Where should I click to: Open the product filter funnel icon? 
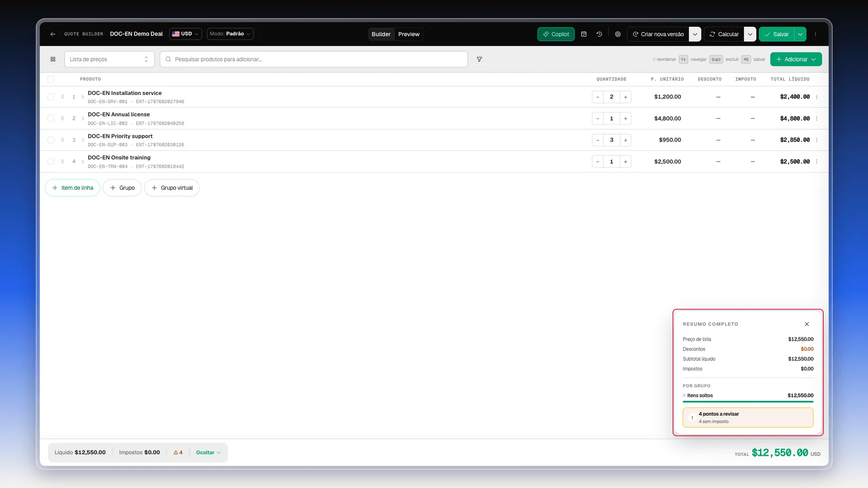click(479, 59)
